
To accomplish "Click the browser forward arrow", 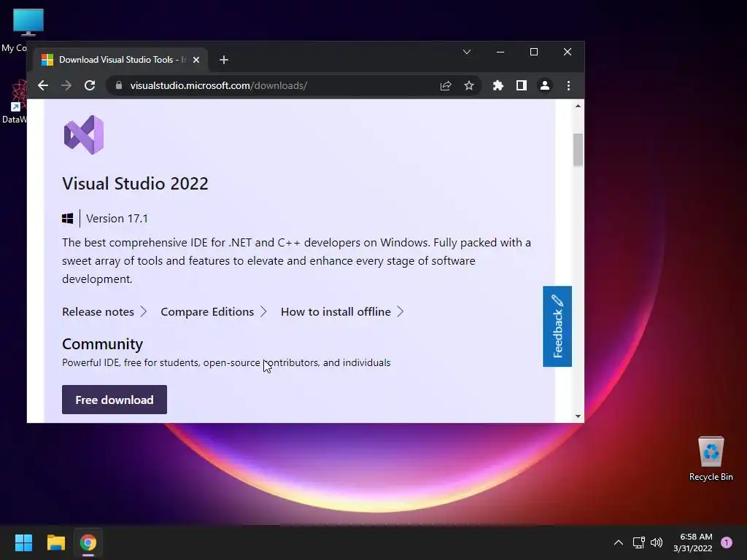I will pyautogui.click(x=66, y=85).
